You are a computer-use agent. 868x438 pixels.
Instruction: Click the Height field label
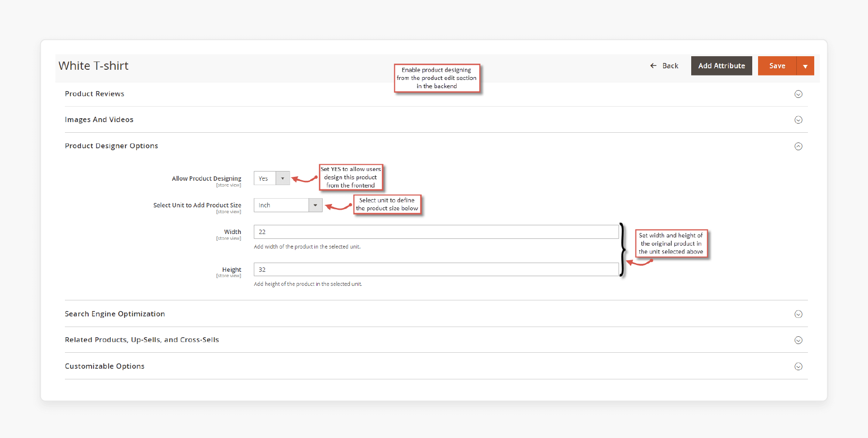pos(232,269)
